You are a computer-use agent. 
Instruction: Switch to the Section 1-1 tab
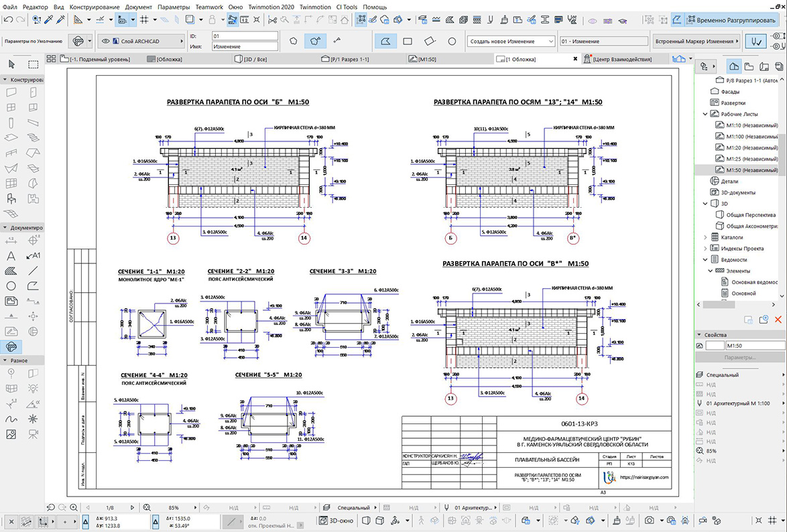click(349, 59)
